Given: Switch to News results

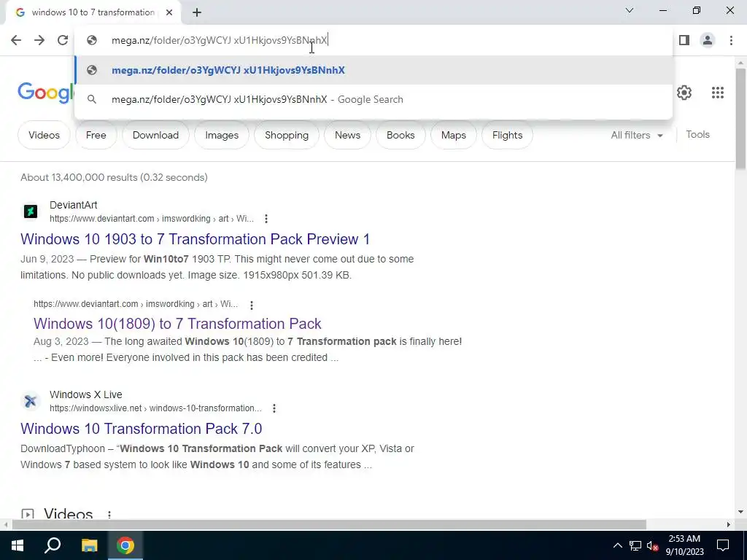Looking at the screenshot, I should [347, 135].
